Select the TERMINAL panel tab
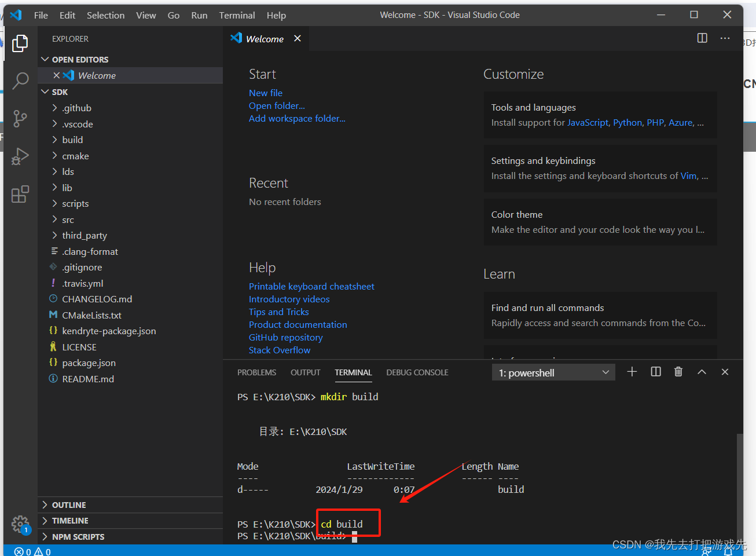The image size is (756, 556). 353,372
